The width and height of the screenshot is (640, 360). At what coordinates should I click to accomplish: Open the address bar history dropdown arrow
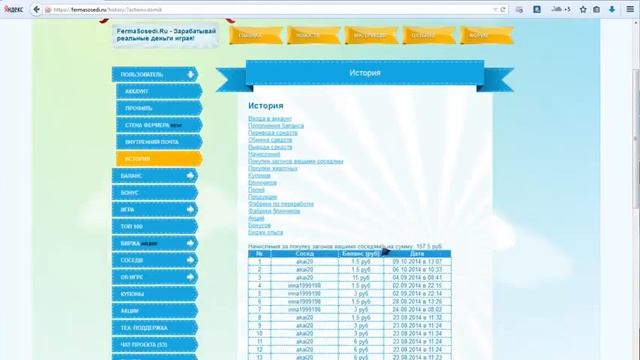click(x=495, y=9)
